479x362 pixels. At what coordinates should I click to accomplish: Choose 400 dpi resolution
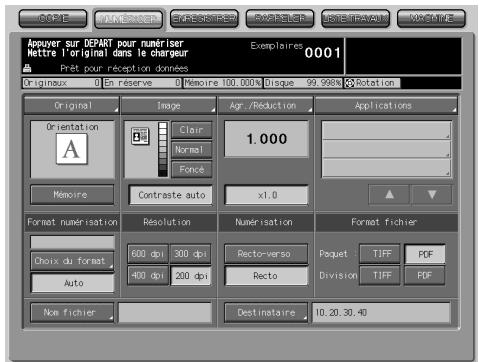(x=148, y=276)
